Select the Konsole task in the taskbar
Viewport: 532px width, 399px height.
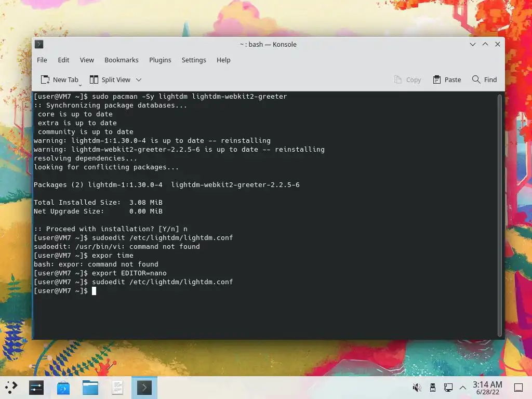144,388
